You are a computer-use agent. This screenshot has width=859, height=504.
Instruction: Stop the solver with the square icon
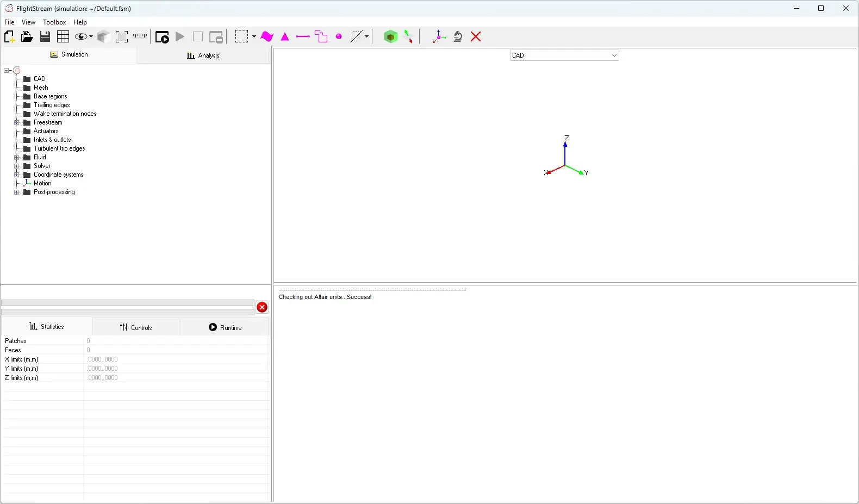click(x=198, y=36)
